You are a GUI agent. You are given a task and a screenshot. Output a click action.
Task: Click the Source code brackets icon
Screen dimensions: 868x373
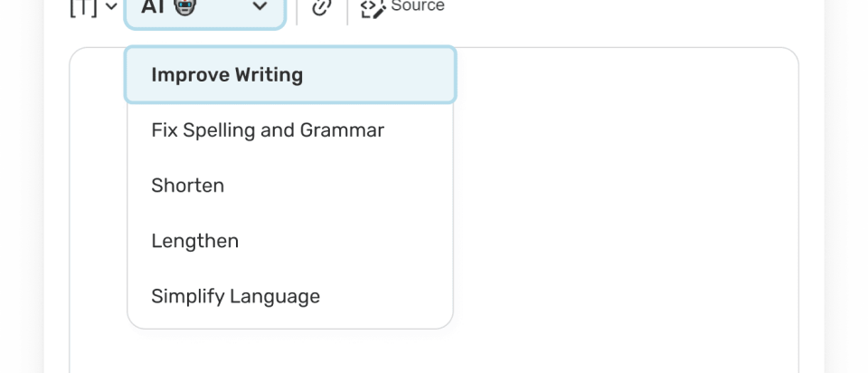pyautogui.click(x=373, y=8)
